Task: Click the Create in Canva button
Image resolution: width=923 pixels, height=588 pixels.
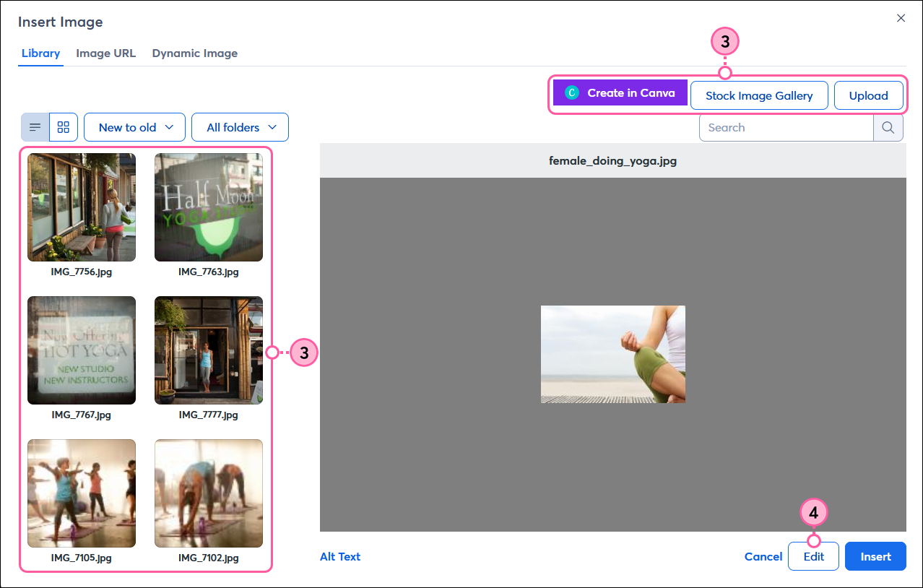Action: click(x=620, y=93)
